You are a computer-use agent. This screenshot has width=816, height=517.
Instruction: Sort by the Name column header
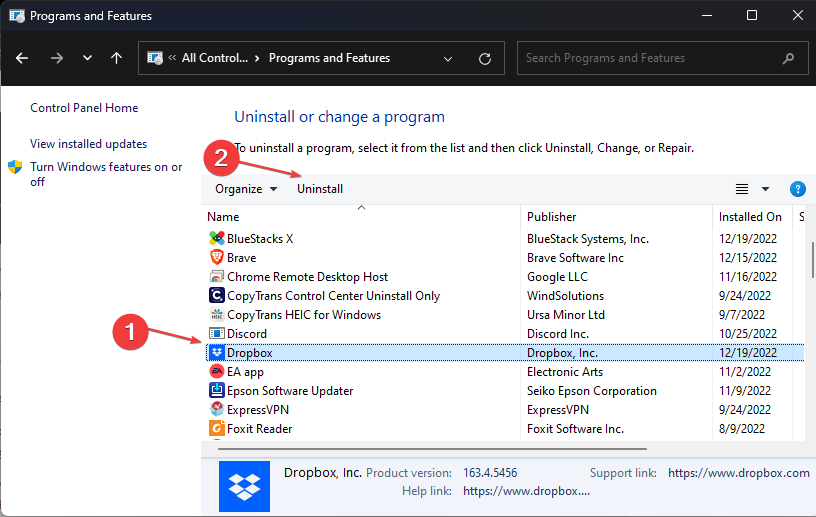(x=223, y=217)
